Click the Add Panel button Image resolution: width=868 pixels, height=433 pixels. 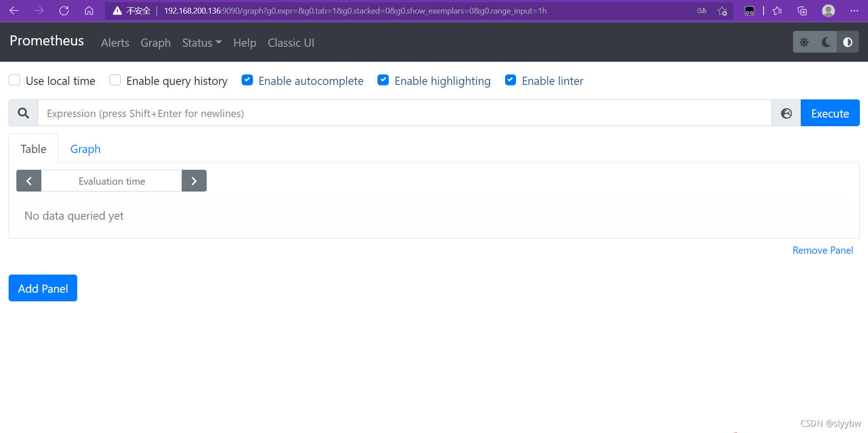[x=43, y=288]
